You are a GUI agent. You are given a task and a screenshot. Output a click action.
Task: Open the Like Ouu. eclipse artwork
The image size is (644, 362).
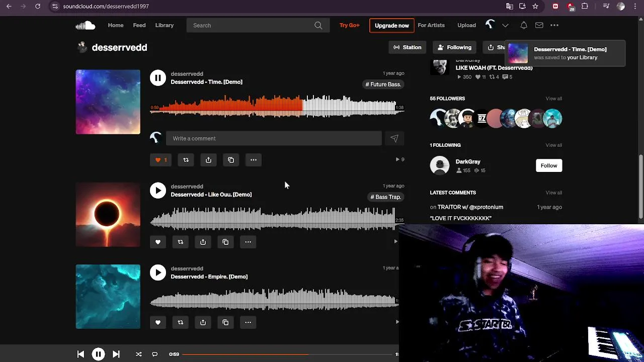click(108, 215)
